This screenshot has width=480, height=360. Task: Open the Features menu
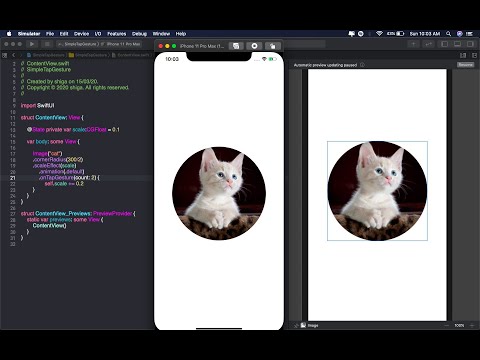coord(117,34)
